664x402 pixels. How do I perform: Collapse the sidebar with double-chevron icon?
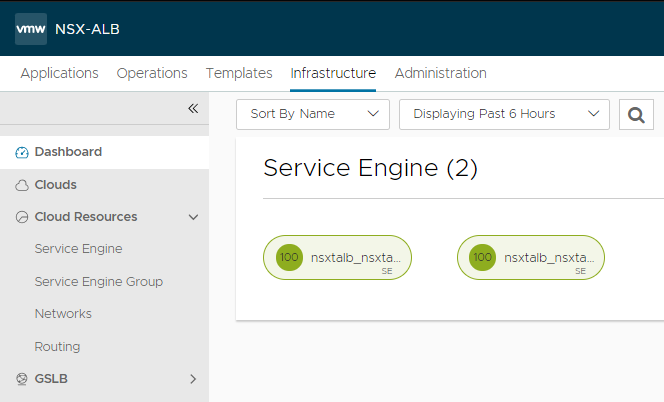(193, 108)
